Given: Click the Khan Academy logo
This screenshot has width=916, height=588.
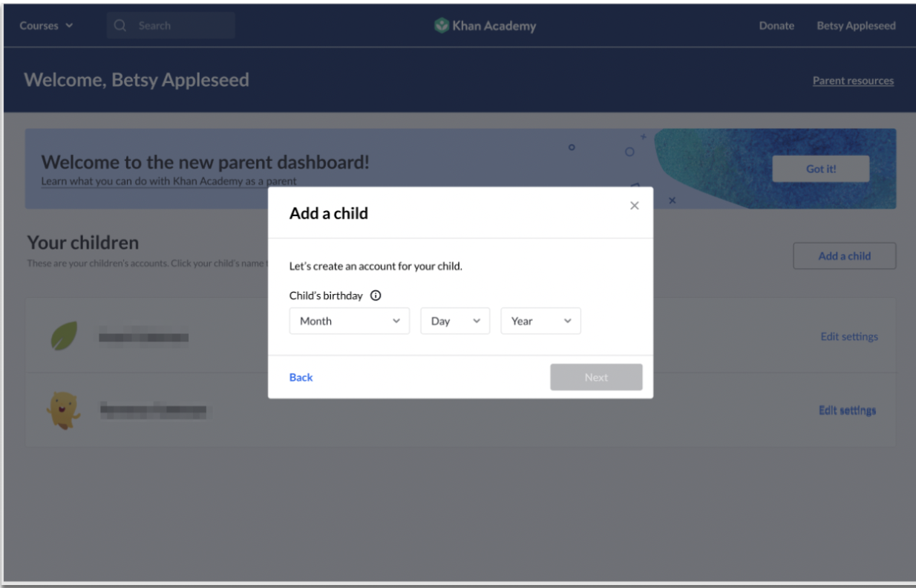Looking at the screenshot, I should 485,26.
